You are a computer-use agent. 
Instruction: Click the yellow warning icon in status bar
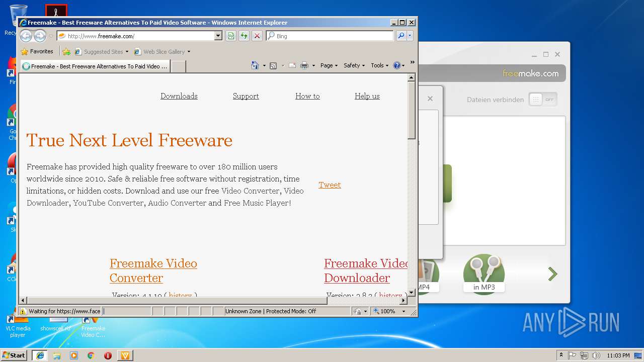23,311
